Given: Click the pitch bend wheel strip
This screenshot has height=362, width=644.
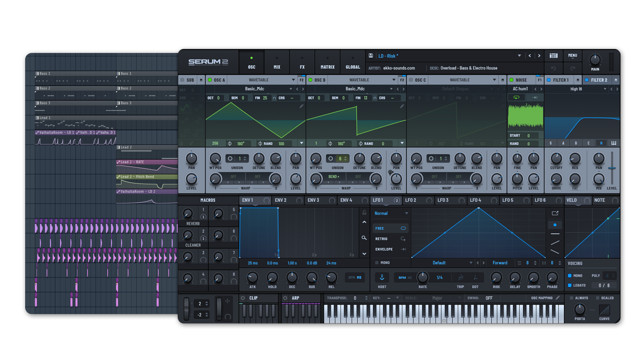Looking at the screenshot, I should click(x=186, y=308).
